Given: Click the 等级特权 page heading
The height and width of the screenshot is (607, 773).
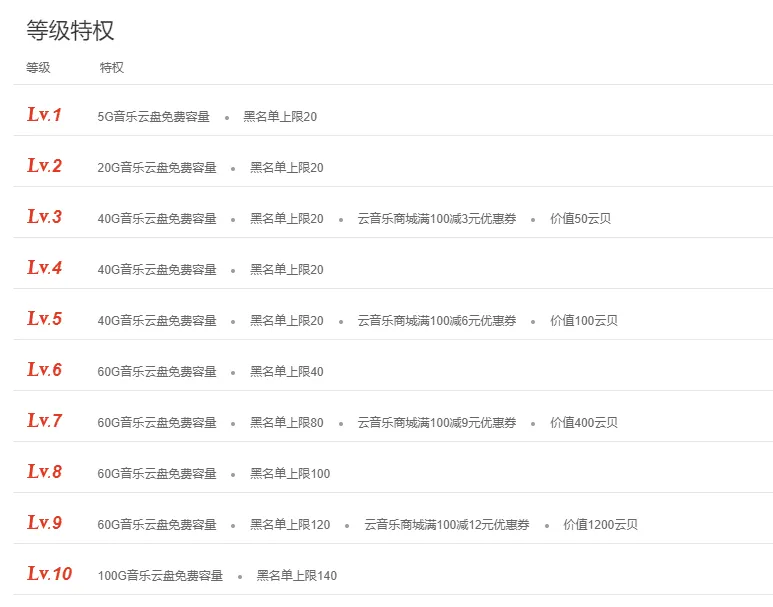Looking at the screenshot, I should click(x=70, y=31).
